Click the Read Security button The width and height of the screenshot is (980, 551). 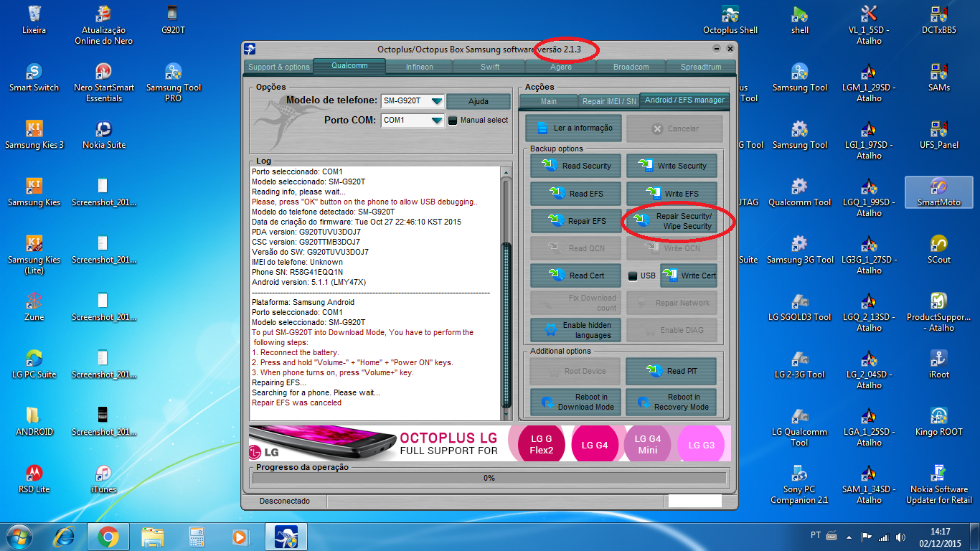tap(576, 166)
